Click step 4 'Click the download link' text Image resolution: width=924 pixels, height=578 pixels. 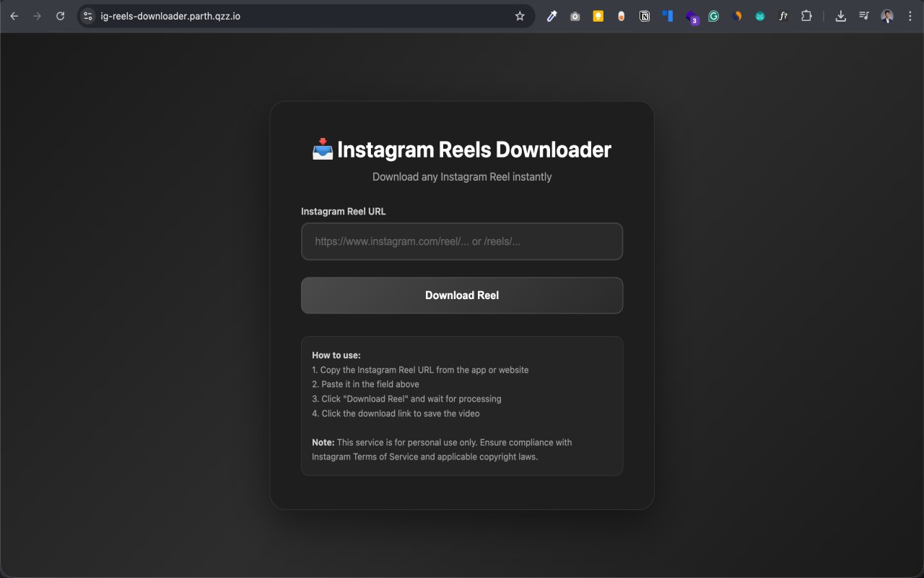(396, 413)
